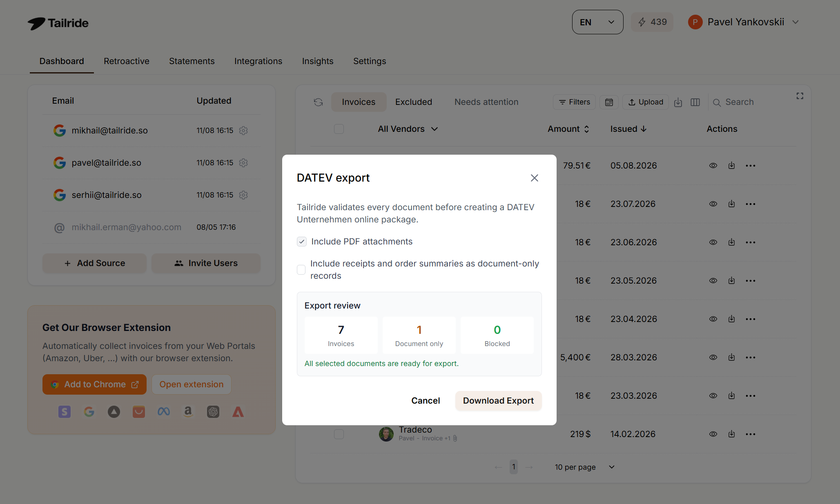Download the invoice issued 28.03.2026
The width and height of the screenshot is (840, 504).
click(731, 357)
